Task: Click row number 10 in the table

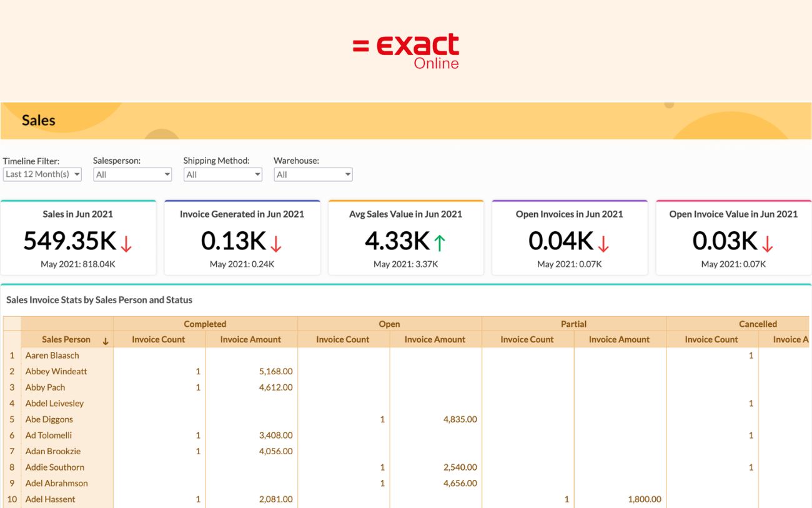Action: (11, 499)
